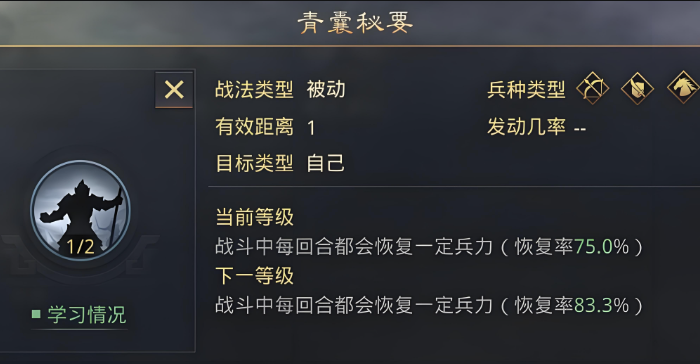Open the 学习情况 link
Image resolution: width=700 pixels, height=364 pixels.
(x=87, y=314)
